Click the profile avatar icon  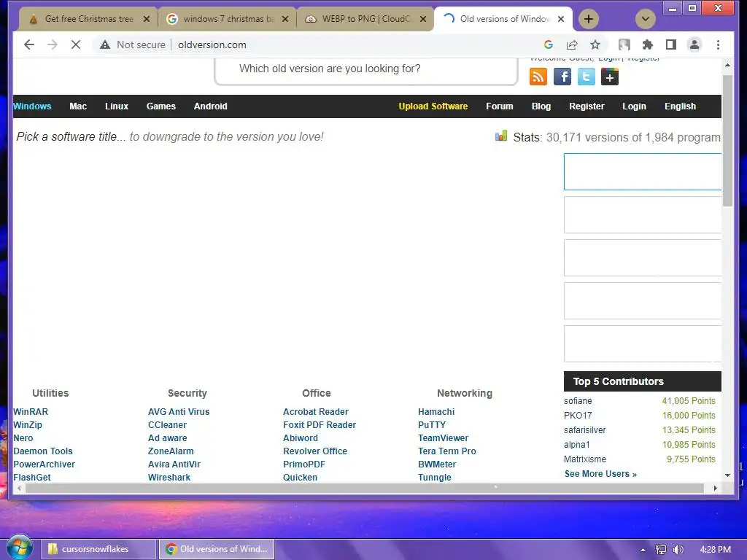[694, 44]
